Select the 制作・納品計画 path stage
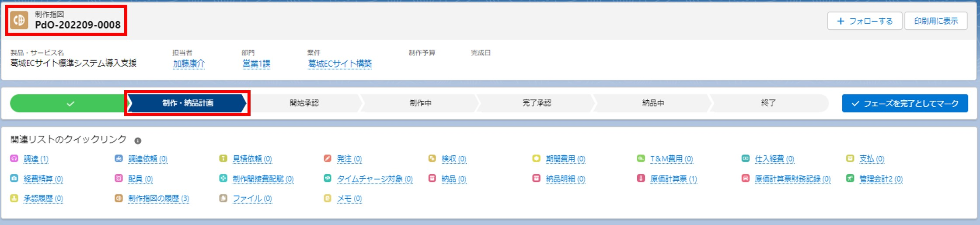The height and width of the screenshot is (225, 980). coord(188,103)
